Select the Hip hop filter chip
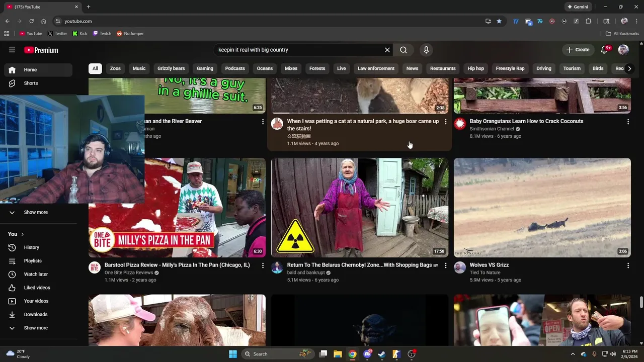This screenshot has width=644, height=362. 475,68
